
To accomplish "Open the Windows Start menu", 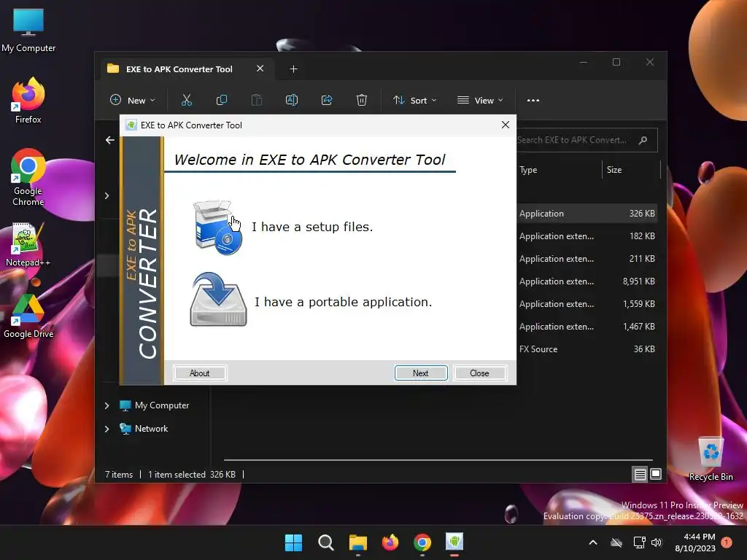I will pos(293,542).
